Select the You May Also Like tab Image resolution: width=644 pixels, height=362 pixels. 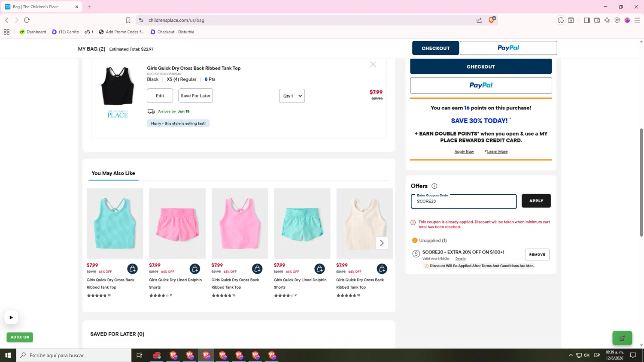click(113, 173)
